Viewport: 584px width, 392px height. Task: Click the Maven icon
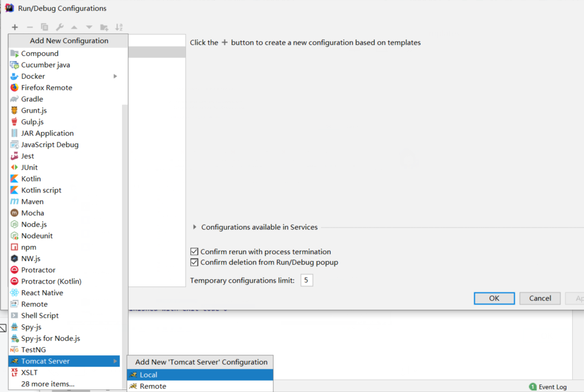[x=14, y=202]
